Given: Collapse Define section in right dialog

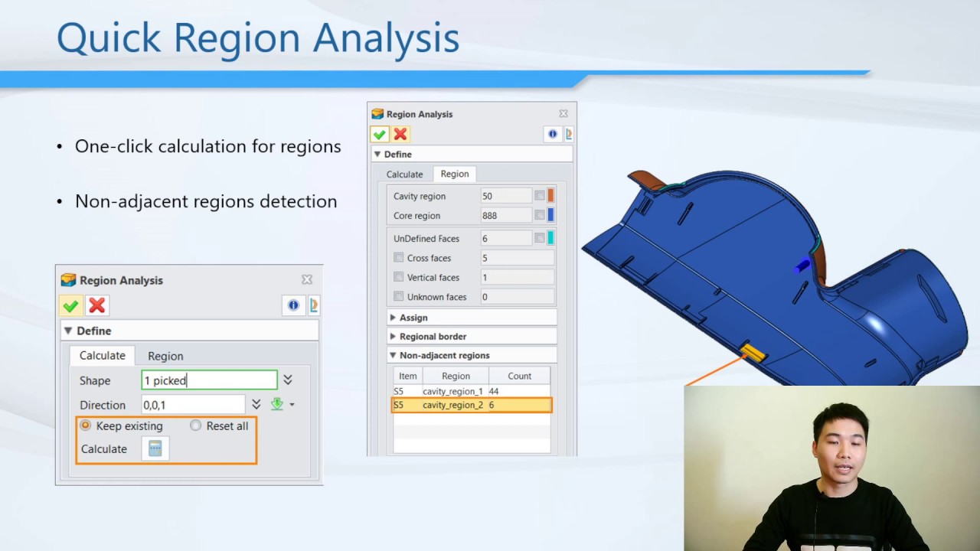Looking at the screenshot, I should click(x=377, y=154).
